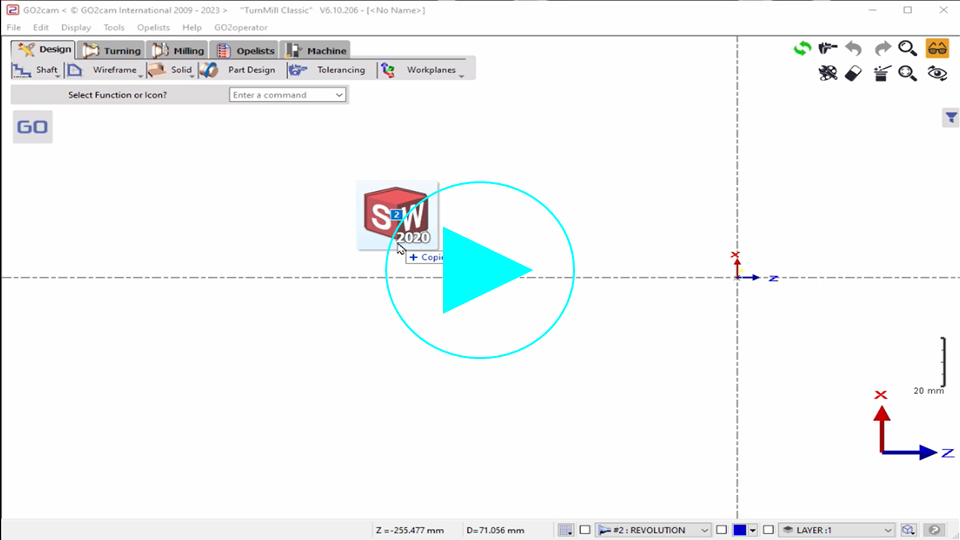Open the paint palette appearance tool

(x=827, y=74)
